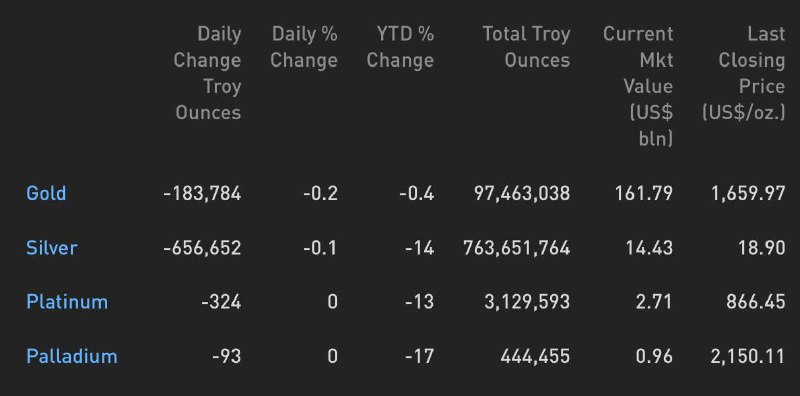The height and width of the screenshot is (396, 800).
Task: Click the YTD % Change column header
Action: pos(400,47)
